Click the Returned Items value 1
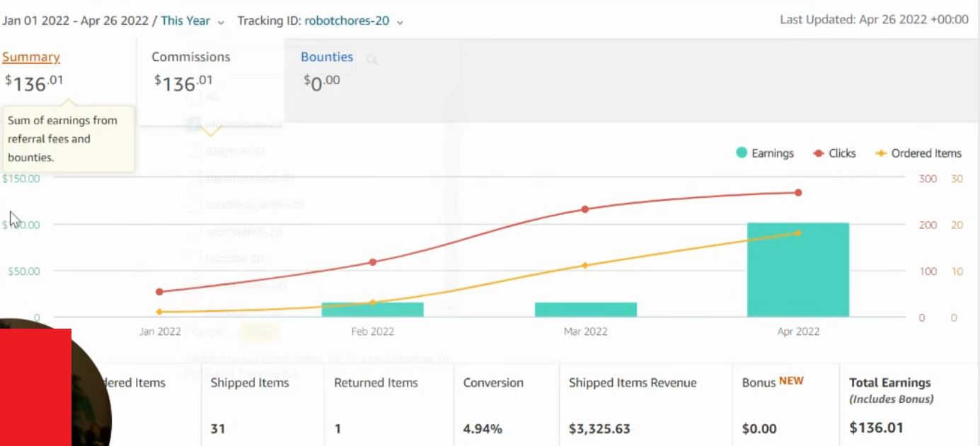Viewport: 980px width, 446px height. (x=338, y=429)
